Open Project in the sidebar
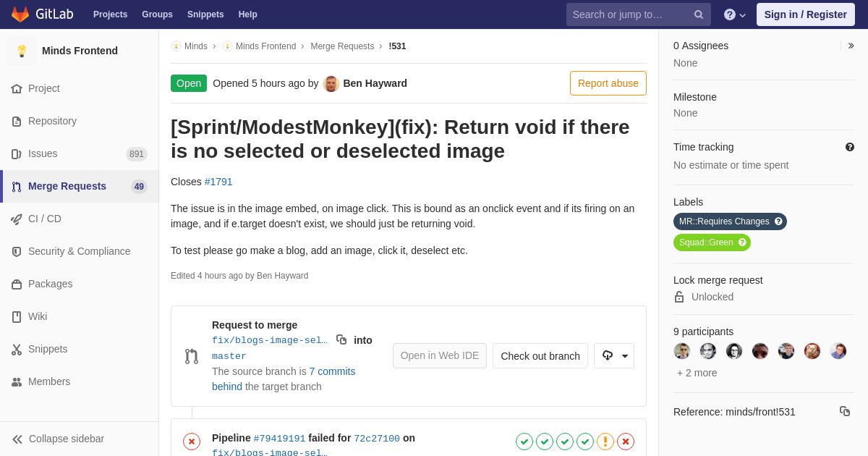 click(x=80, y=88)
